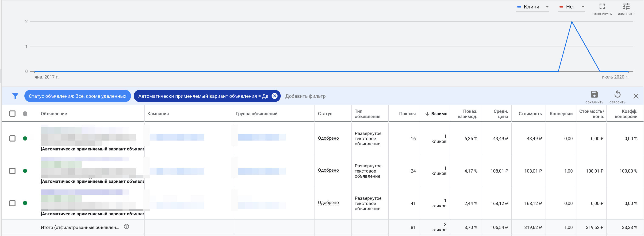Select checkbox for the 41 показы row
644x236 pixels.
[12, 203]
